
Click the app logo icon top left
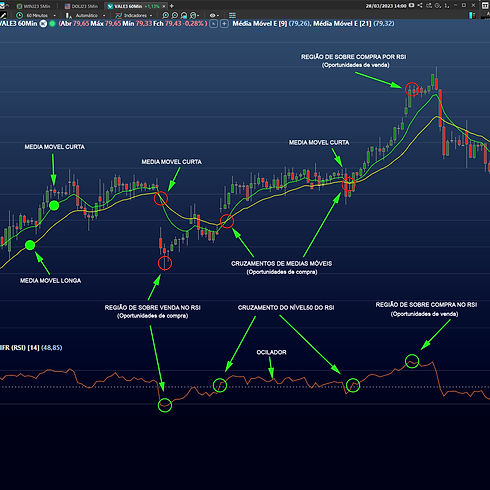tap(2, 6)
